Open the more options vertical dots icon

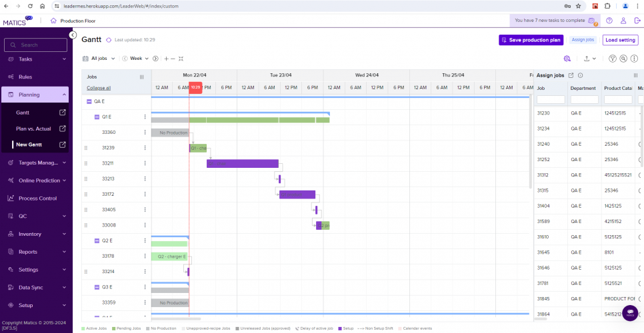[635, 59]
